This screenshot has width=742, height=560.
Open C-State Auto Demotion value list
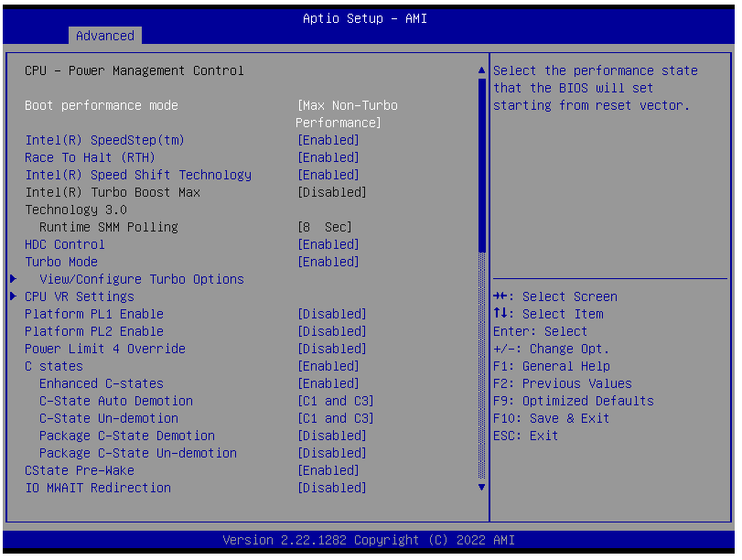coord(336,401)
